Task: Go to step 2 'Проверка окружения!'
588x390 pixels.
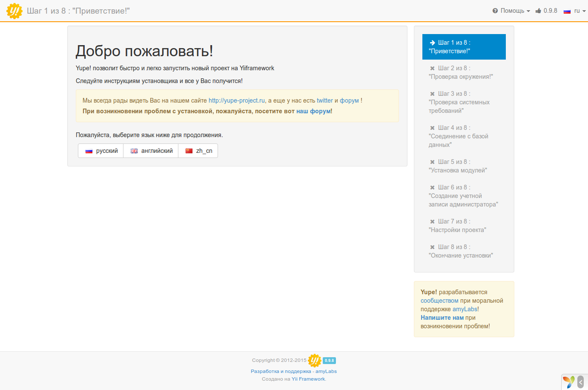Action: pos(461,72)
